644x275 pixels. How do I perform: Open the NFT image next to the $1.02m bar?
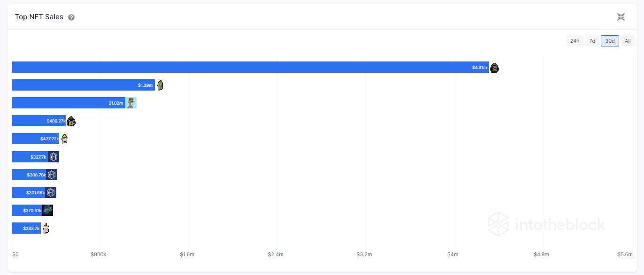pyautogui.click(x=131, y=103)
